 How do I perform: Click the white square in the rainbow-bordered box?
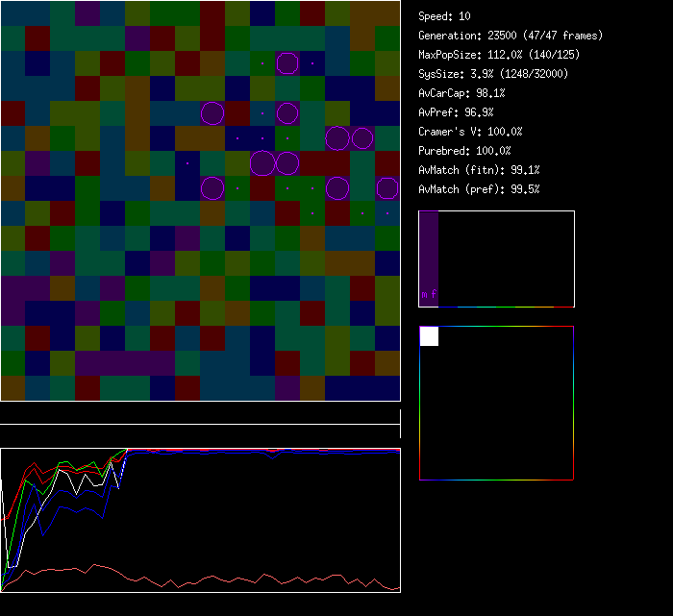[x=429, y=335]
